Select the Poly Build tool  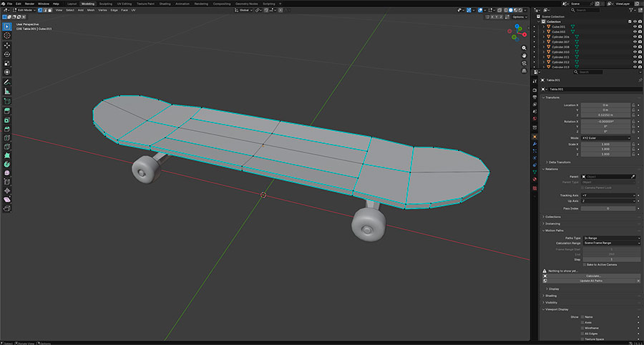tap(7, 155)
